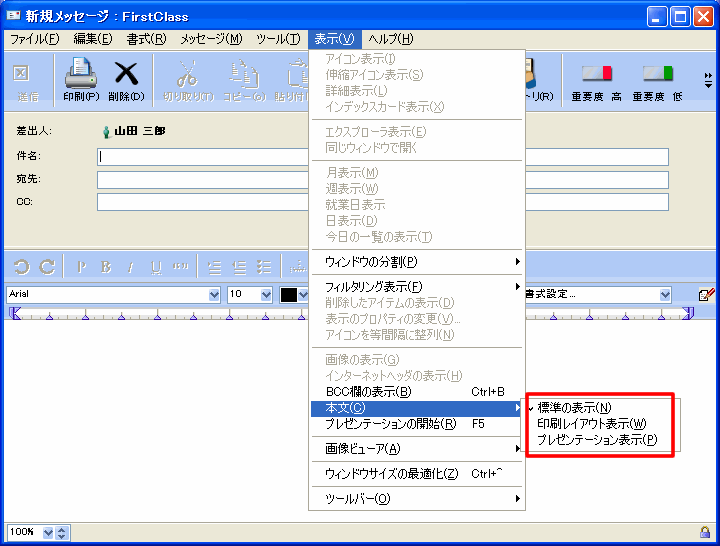720x546 pixels.
Task: Choose プレゼンテーション表示 in submenu
Action: [x=597, y=439]
